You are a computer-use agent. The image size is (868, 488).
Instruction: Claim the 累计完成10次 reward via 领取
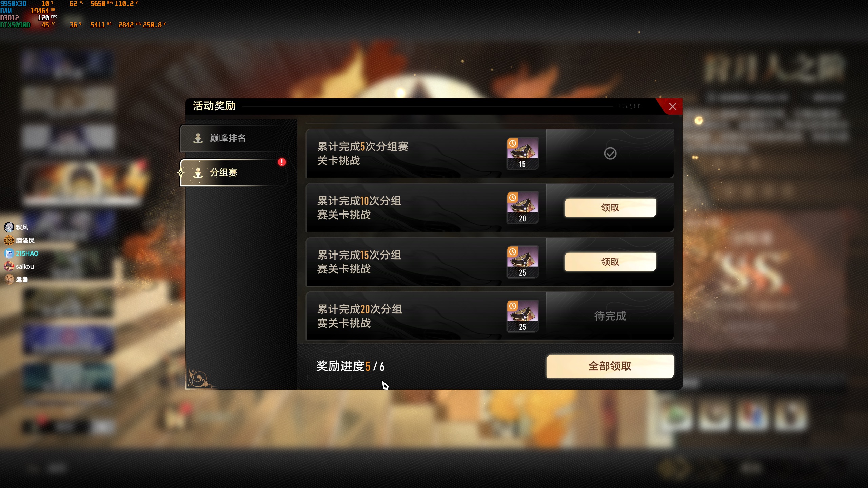(610, 207)
